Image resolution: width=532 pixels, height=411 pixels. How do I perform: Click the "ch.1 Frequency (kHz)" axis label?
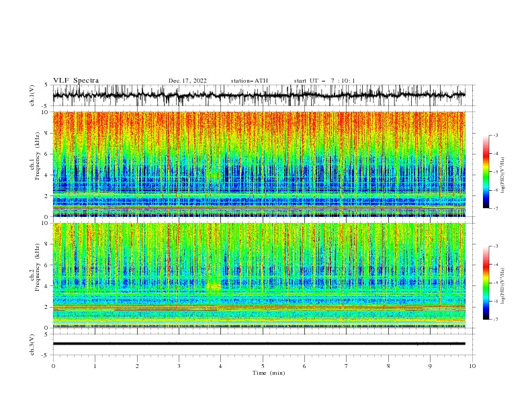click(x=35, y=154)
